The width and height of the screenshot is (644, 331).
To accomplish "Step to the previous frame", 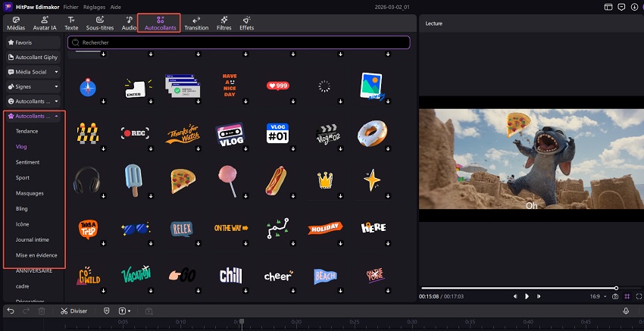I will (515, 296).
